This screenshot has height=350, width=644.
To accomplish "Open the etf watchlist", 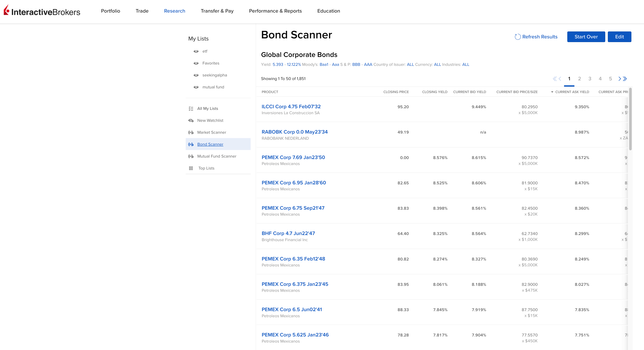I will click(x=205, y=51).
